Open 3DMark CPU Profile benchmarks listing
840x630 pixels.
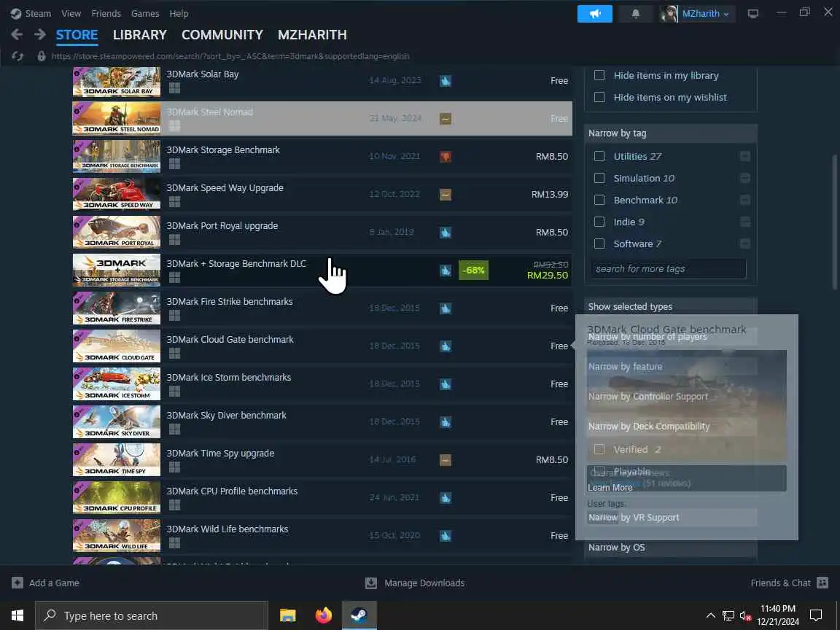tap(322, 497)
